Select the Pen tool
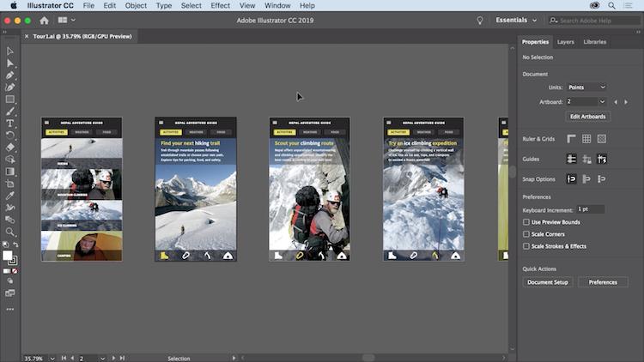The height and width of the screenshot is (362, 644). [10, 75]
